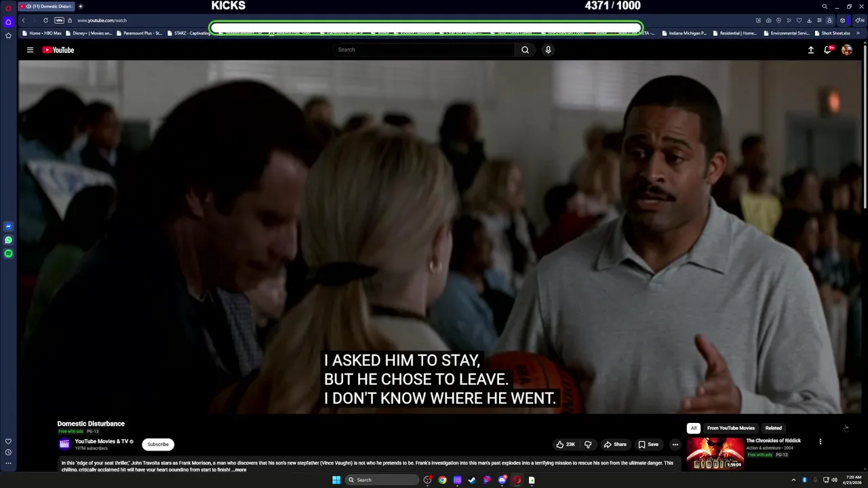
Task: Open The Chronicles of Riddick title
Action: click(x=774, y=441)
